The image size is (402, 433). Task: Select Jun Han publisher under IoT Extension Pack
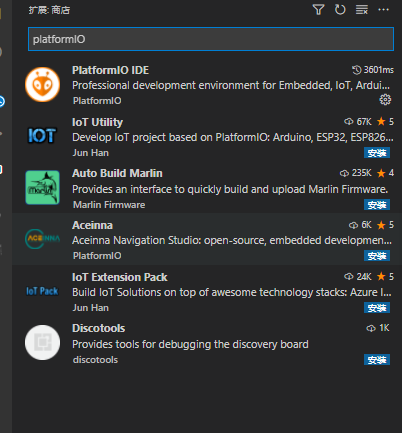pyautogui.click(x=91, y=308)
